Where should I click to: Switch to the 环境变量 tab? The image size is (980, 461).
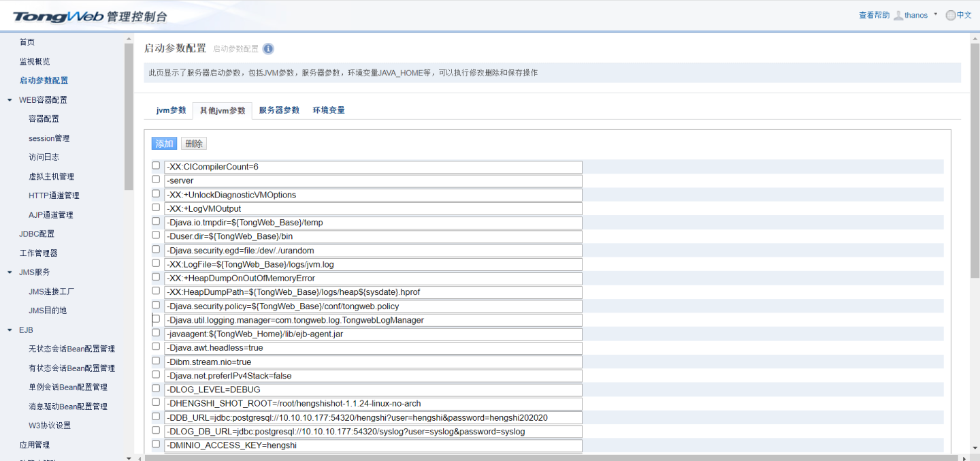pyautogui.click(x=329, y=110)
